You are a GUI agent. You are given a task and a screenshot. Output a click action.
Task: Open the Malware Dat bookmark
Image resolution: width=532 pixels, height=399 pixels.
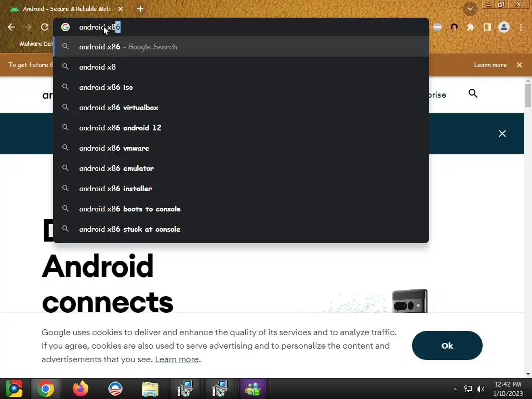pyautogui.click(x=31, y=44)
